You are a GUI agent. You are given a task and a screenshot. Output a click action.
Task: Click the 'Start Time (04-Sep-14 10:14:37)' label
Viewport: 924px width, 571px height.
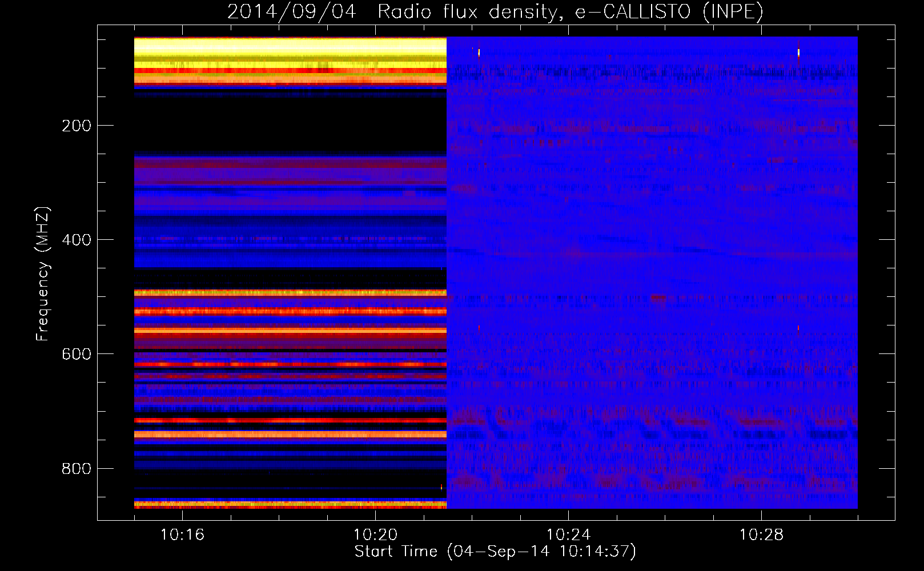click(x=495, y=552)
